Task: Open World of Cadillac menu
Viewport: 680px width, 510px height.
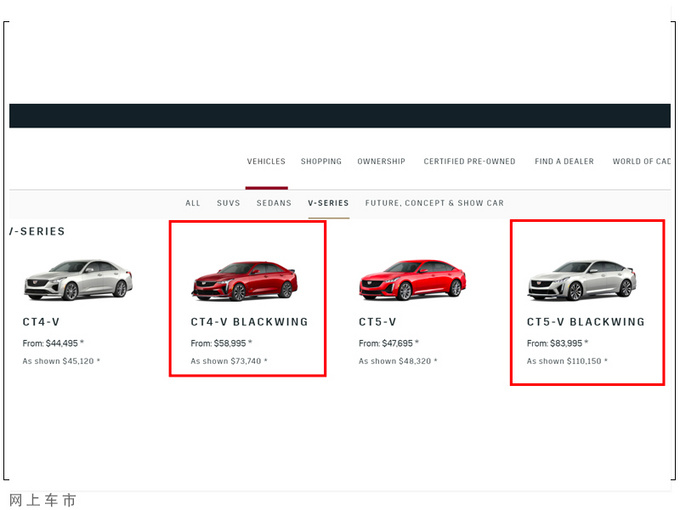Action: point(641,161)
